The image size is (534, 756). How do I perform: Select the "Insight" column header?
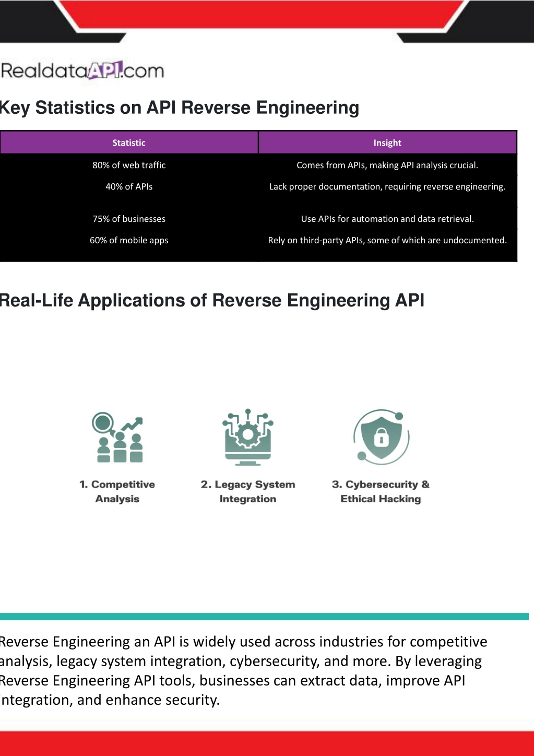(x=387, y=143)
